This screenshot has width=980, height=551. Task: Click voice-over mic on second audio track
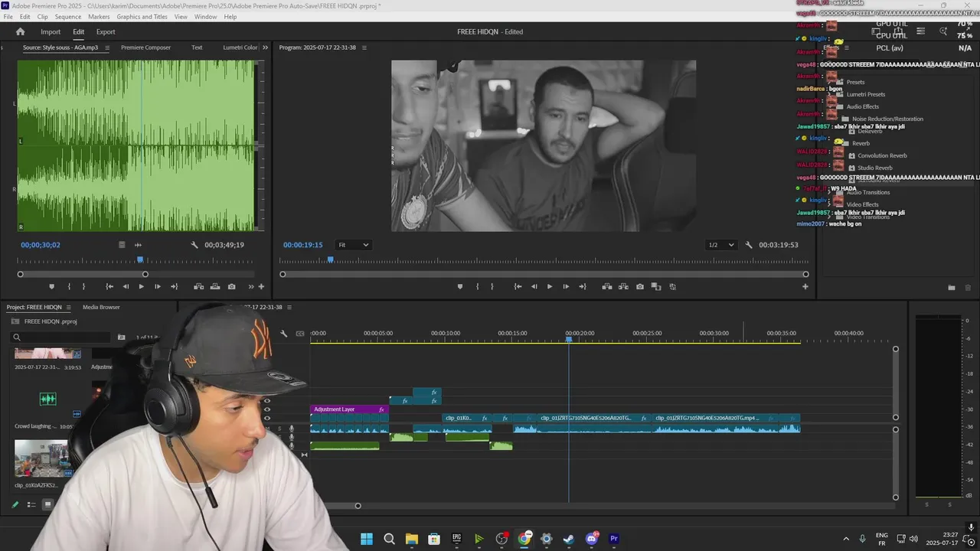pos(292,438)
